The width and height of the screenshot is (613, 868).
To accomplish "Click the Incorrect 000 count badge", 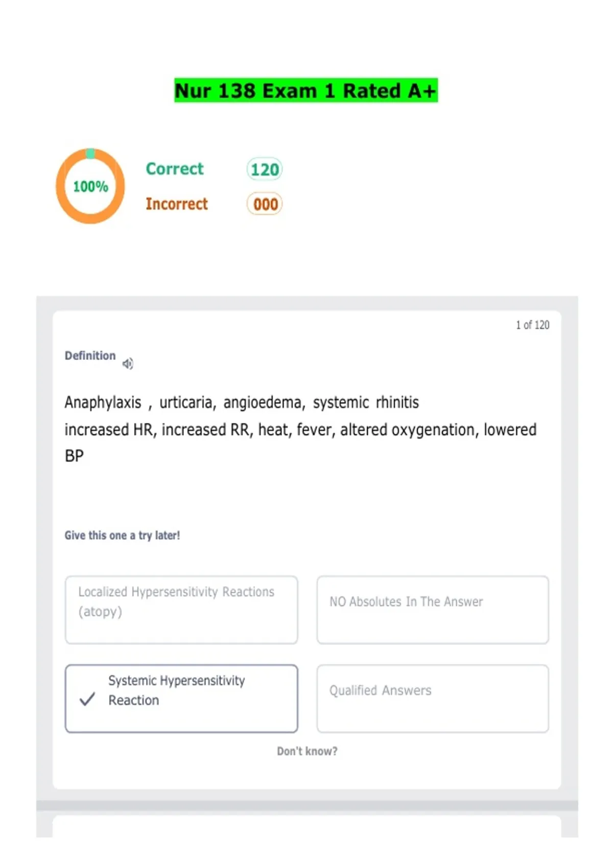I will 265,204.
